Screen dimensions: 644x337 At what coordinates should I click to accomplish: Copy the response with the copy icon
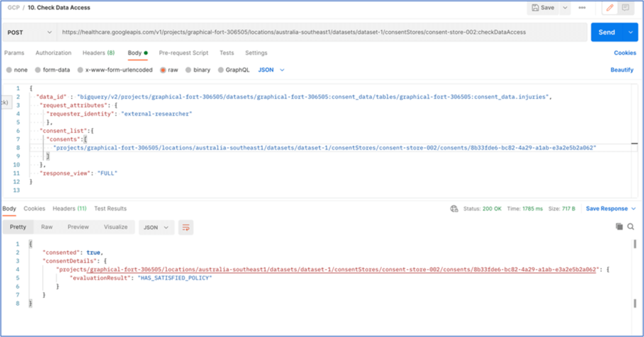[619, 226]
